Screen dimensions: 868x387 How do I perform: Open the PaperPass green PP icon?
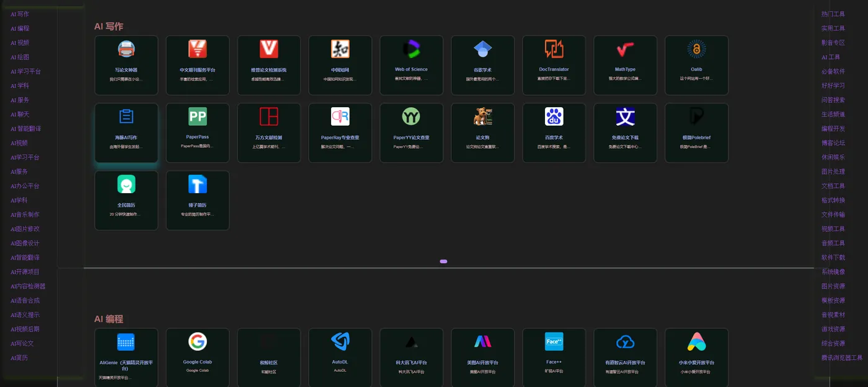click(198, 116)
